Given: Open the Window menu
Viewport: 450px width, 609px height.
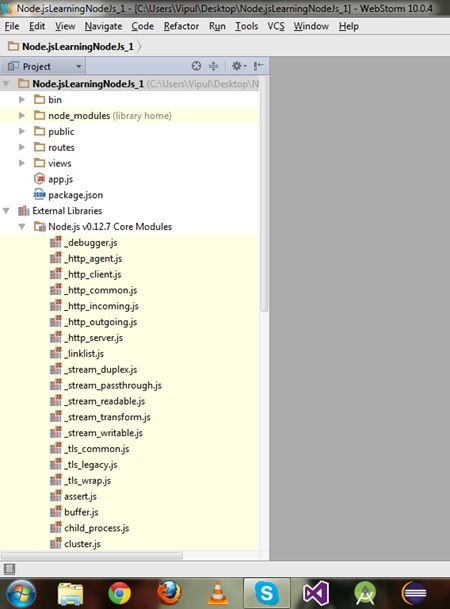Looking at the screenshot, I should [x=311, y=26].
